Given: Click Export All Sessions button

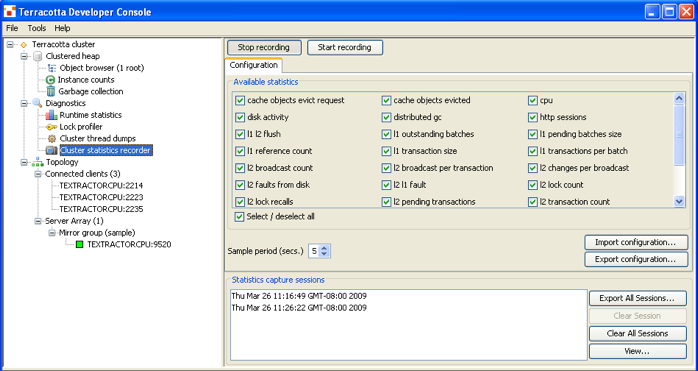Looking at the screenshot, I should (x=637, y=298).
